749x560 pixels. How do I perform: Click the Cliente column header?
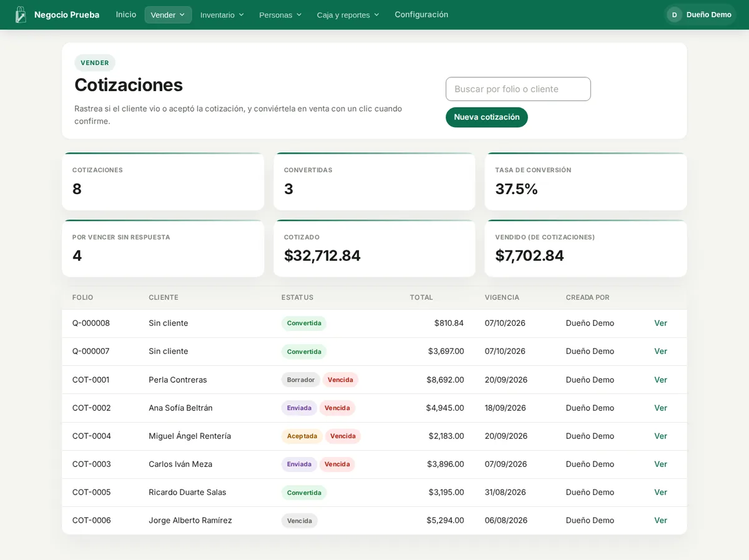(x=164, y=297)
